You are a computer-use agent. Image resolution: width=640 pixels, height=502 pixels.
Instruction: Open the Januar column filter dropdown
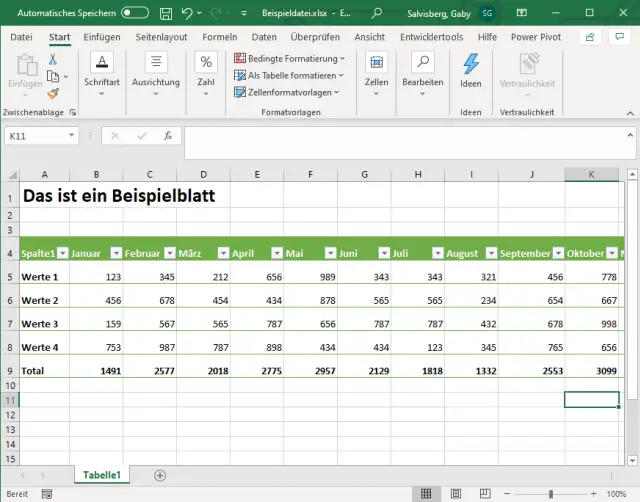tap(116, 254)
